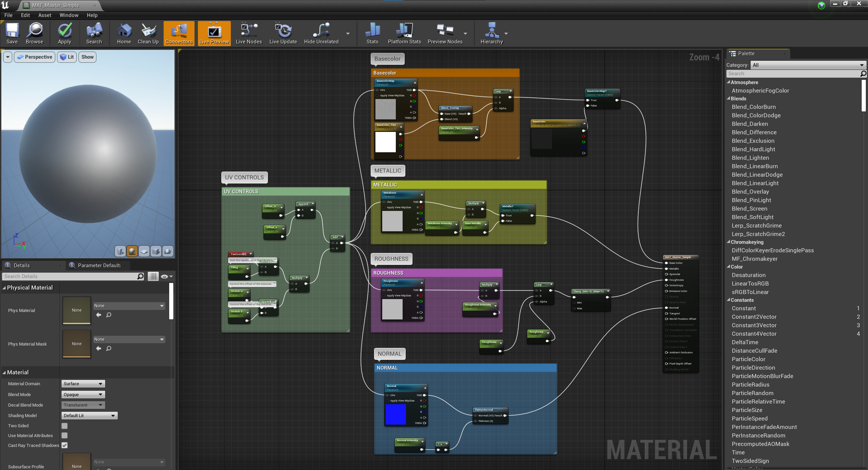The width and height of the screenshot is (868, 470).
Task: Click the Perspective view button
Action: [35, 57]
